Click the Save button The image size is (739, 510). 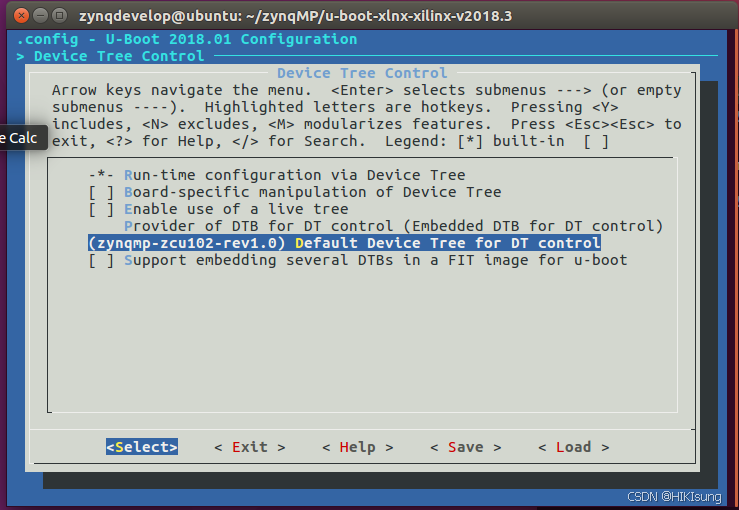[x=465, y=447]
